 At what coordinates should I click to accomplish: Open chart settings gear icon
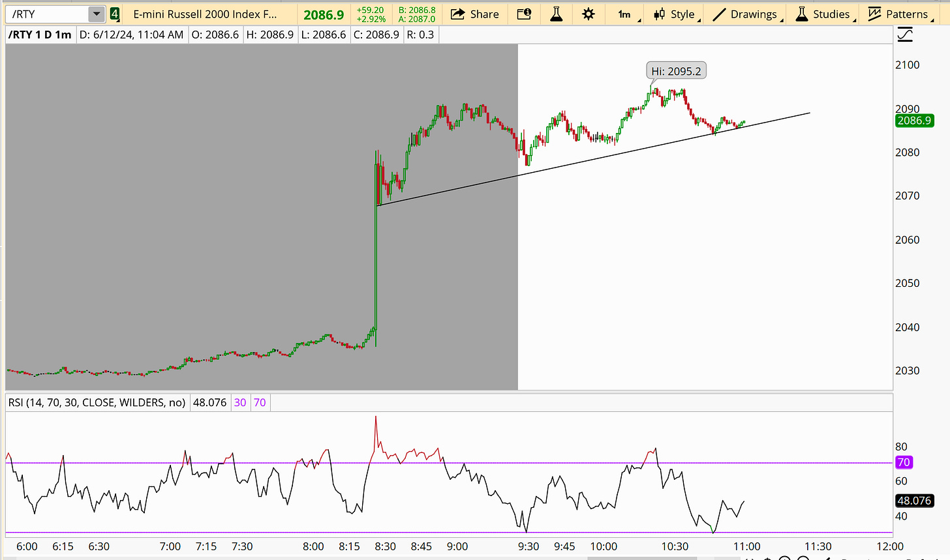tap(588, 14)
